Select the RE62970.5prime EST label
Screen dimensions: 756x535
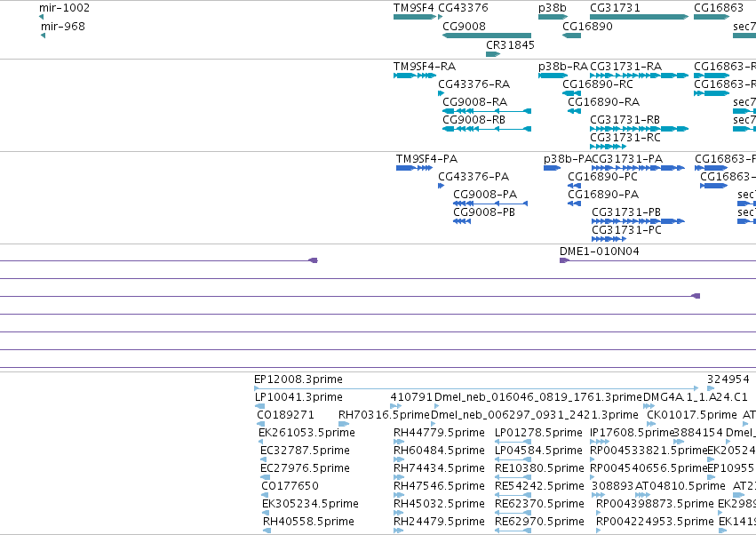point(539,523)
